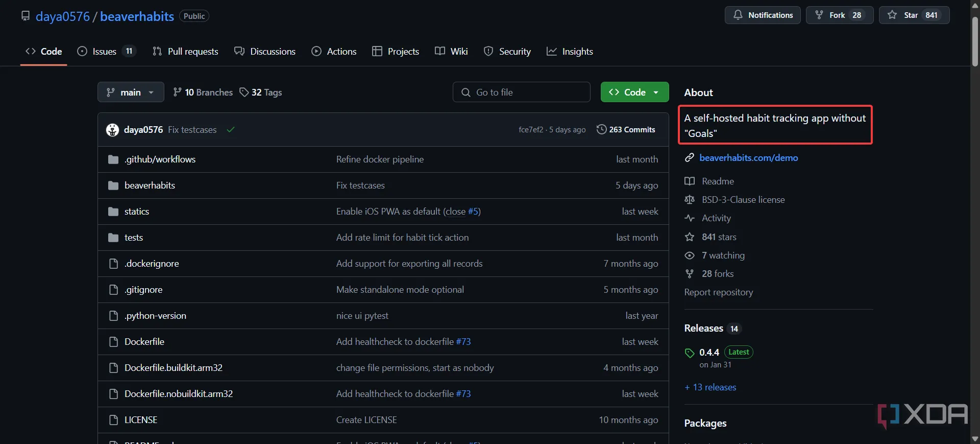980x444 pixels.
Task: Click the tag icon beside 32 Tags
Action: 244,92
